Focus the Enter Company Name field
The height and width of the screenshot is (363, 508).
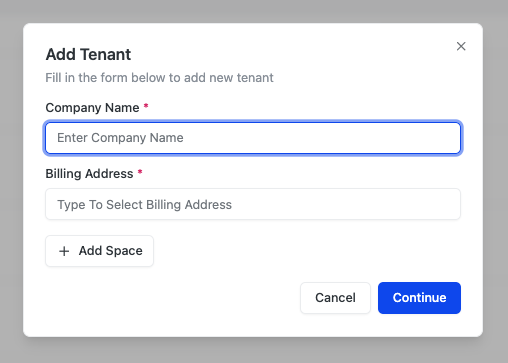[253, 138]
